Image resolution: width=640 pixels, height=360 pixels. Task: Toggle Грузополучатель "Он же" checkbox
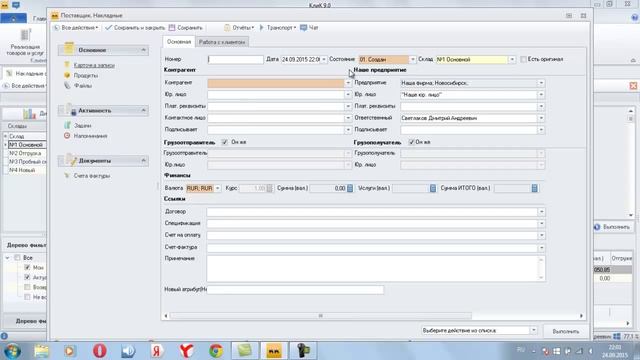(x=411, y=142)
